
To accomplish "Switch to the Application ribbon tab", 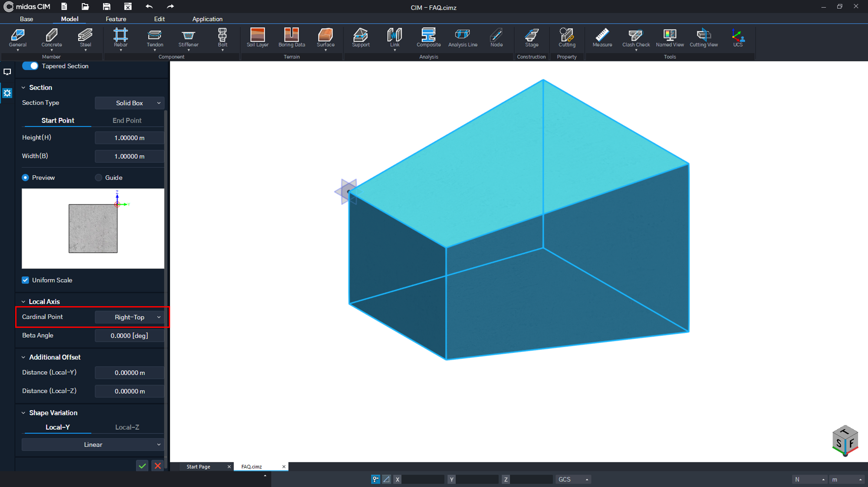I will 207,19.
